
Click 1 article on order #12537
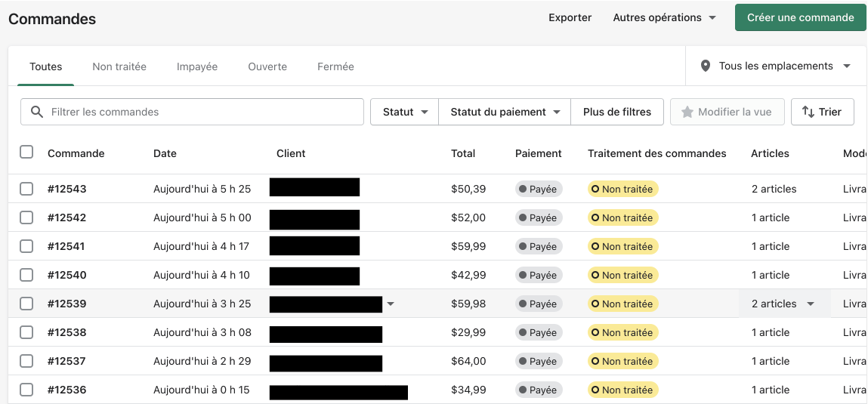click(x=771, y=362)
